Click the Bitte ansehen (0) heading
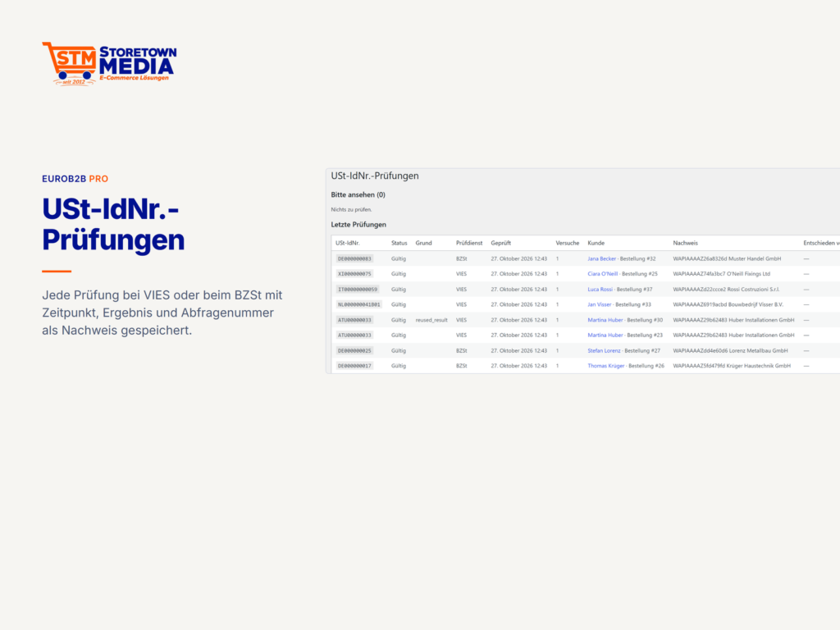This screenshot has width=840, height=630. pyautogui.click(x=358, y=194)
